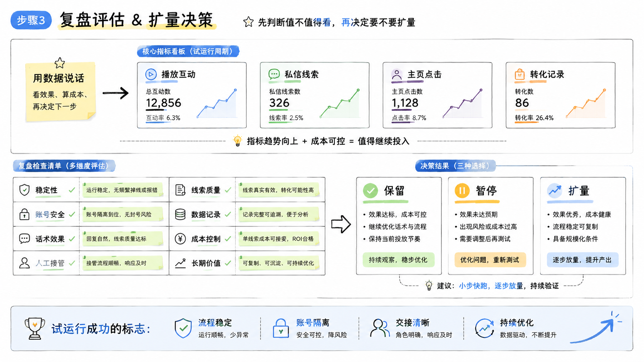Viewport: 644px width, 362px height.
Task: Click the blue trend icon for 扩量
Action: [555, 190]
